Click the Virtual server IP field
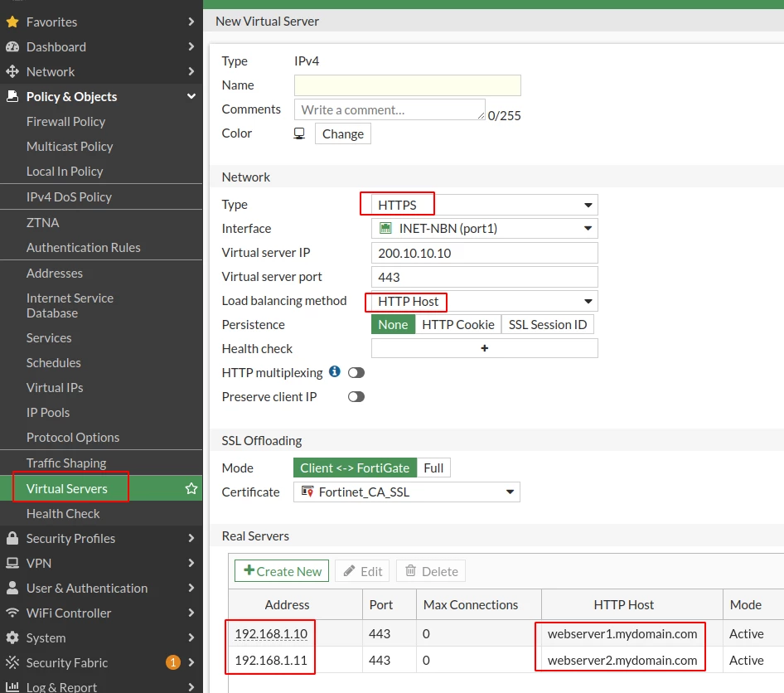The image size is (784, 693). (485, 253)
